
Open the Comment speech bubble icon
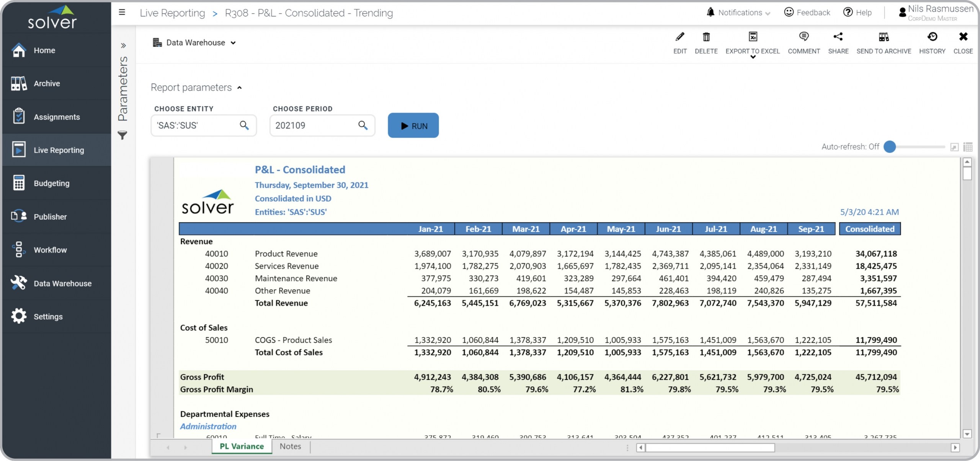pyautogui.click(x=804, y=37)
